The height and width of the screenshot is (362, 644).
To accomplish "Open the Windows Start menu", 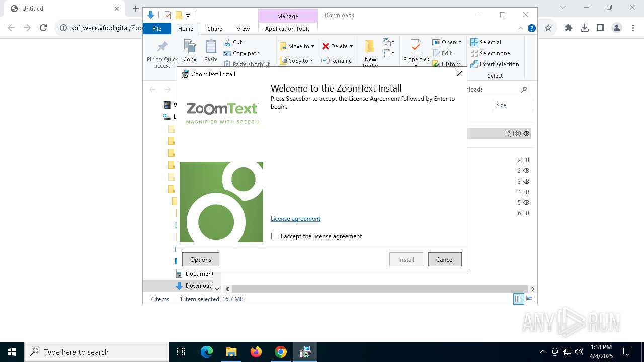I will 12,352.
